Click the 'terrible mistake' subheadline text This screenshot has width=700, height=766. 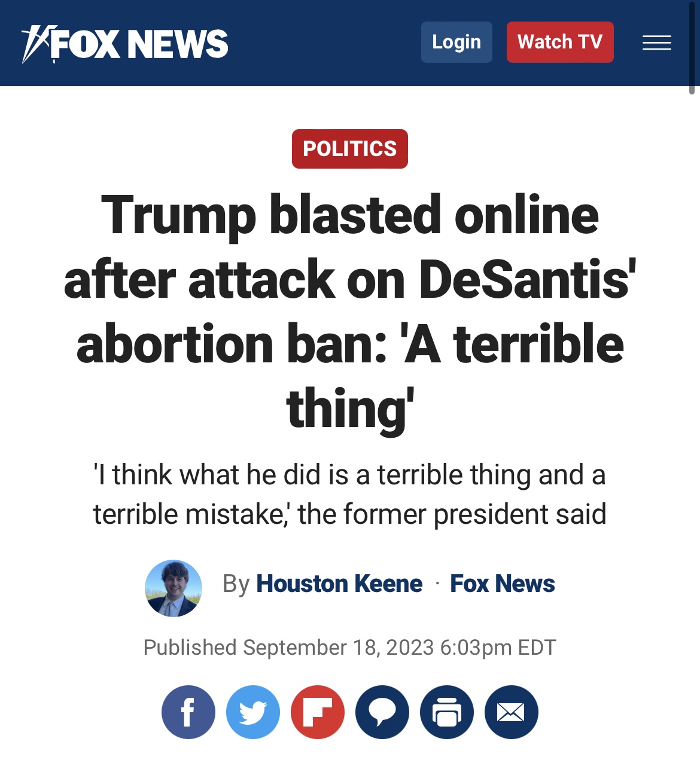(x=350, y=495)
